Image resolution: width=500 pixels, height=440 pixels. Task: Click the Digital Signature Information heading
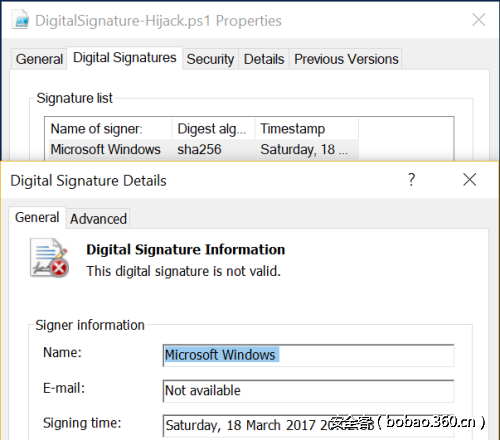[186, 250]
